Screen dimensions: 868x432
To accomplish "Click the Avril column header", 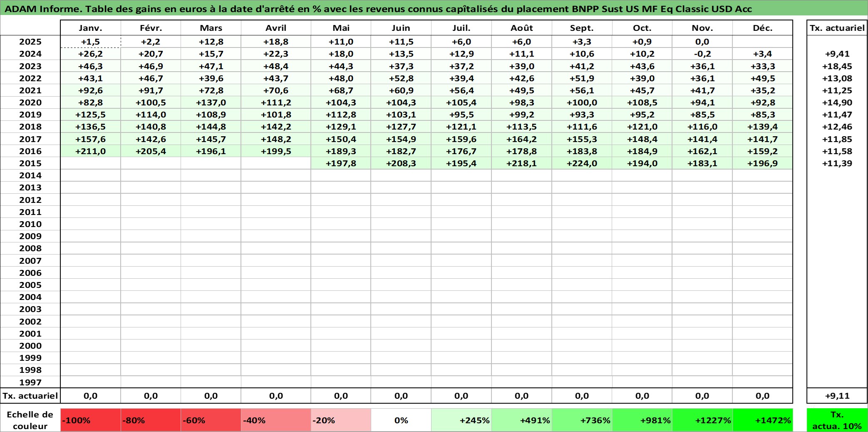I will point(276,28).
